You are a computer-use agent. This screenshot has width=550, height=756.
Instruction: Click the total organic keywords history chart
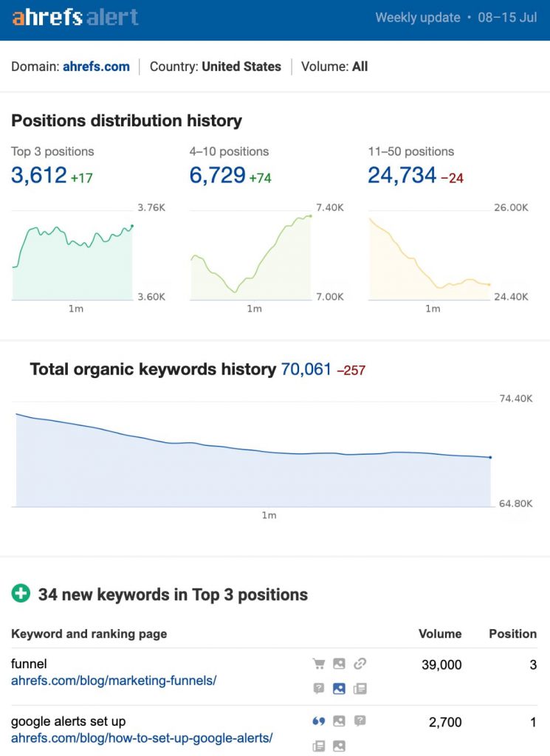(x=253, y=454)
